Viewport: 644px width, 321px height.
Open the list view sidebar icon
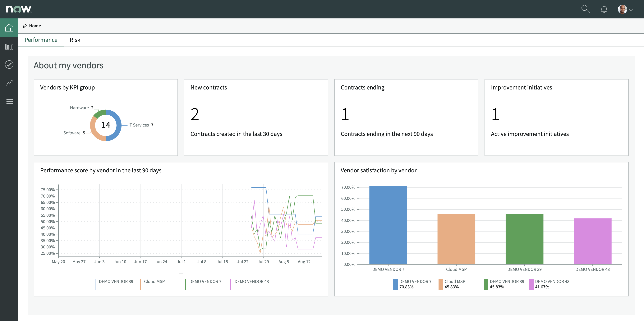(x=9, y=101)
